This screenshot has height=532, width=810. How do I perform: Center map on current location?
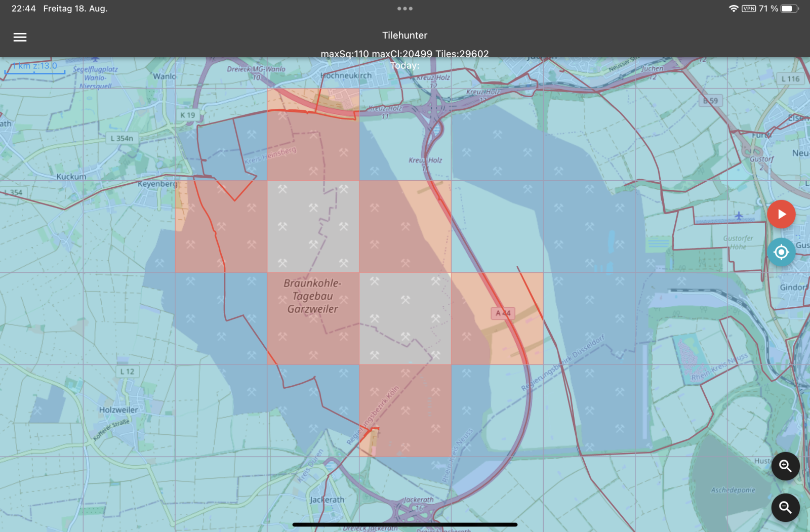[781, 252]
